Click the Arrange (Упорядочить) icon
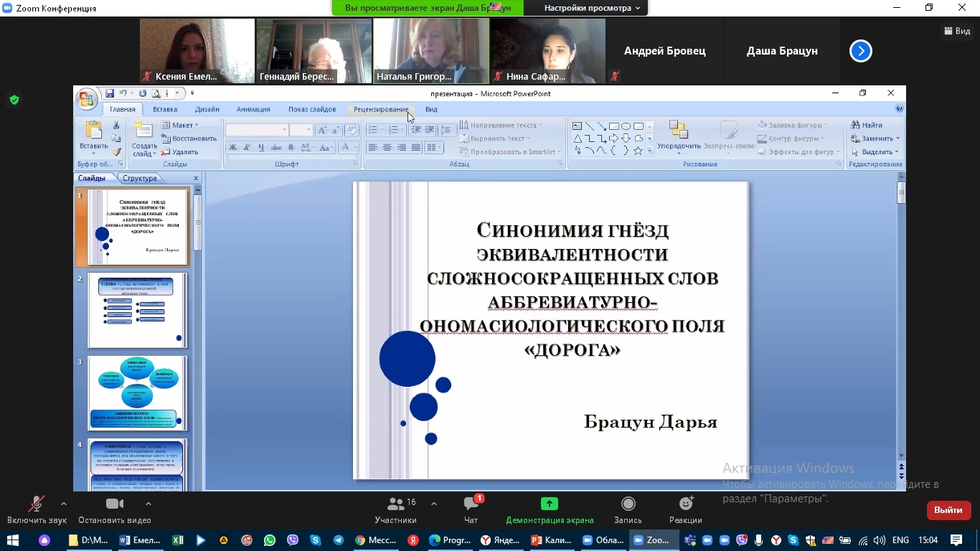Image resolution: width=980 pixels, height=551 pixels. coord(678,131)
